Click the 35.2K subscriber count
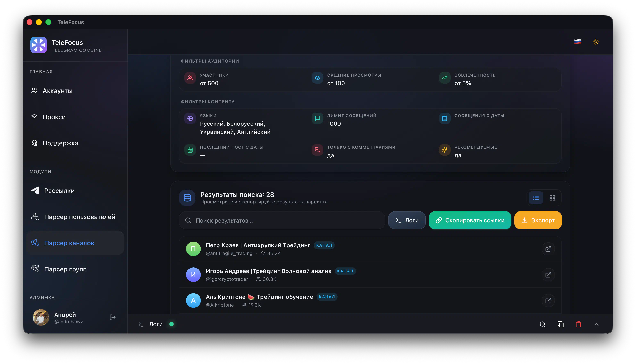Screen dimensions: 636x364 [274, 253]
